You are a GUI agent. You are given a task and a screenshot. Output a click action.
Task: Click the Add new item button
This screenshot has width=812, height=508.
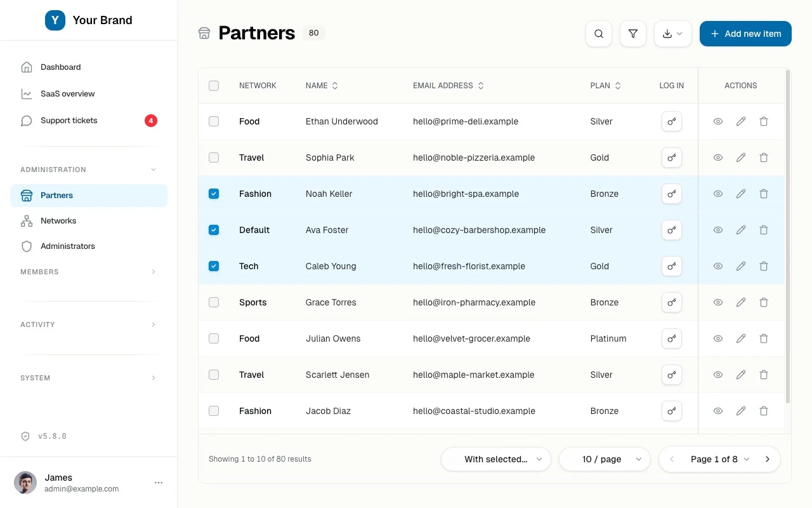[x=745, y=34]
